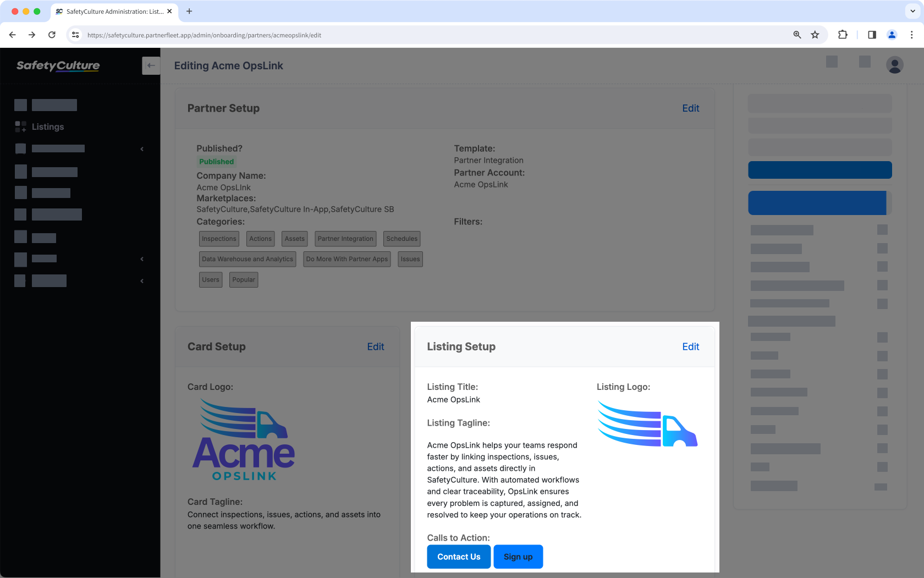924x578 pixels.
Task: Bookmark this page with the star icon
Action: 815,35
